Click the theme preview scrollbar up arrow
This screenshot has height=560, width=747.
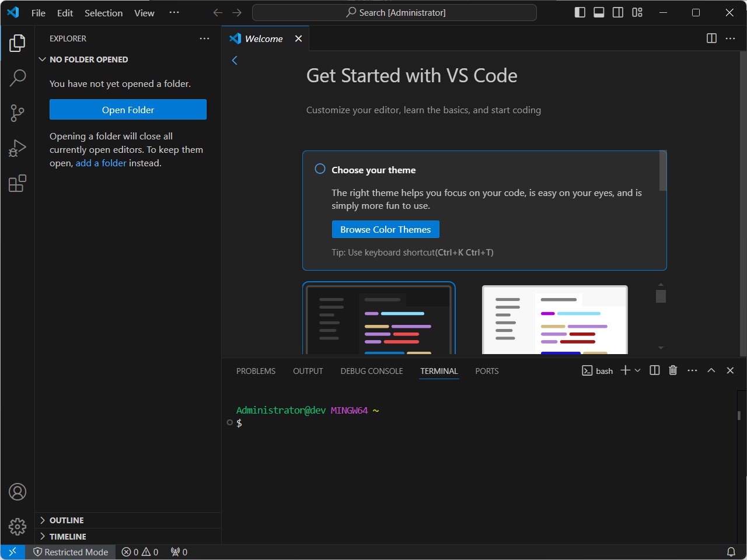coord(661,285)
